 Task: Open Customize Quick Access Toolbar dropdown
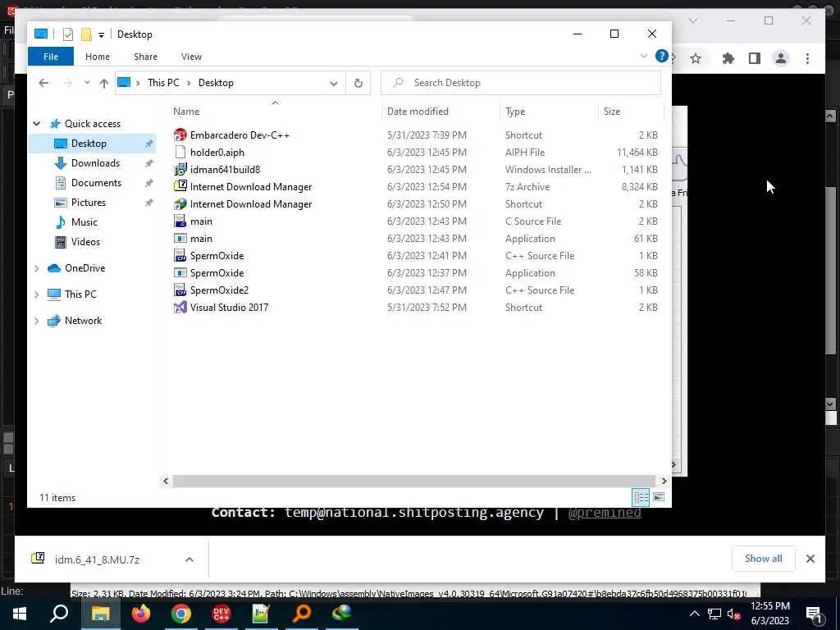click(101, 34)
